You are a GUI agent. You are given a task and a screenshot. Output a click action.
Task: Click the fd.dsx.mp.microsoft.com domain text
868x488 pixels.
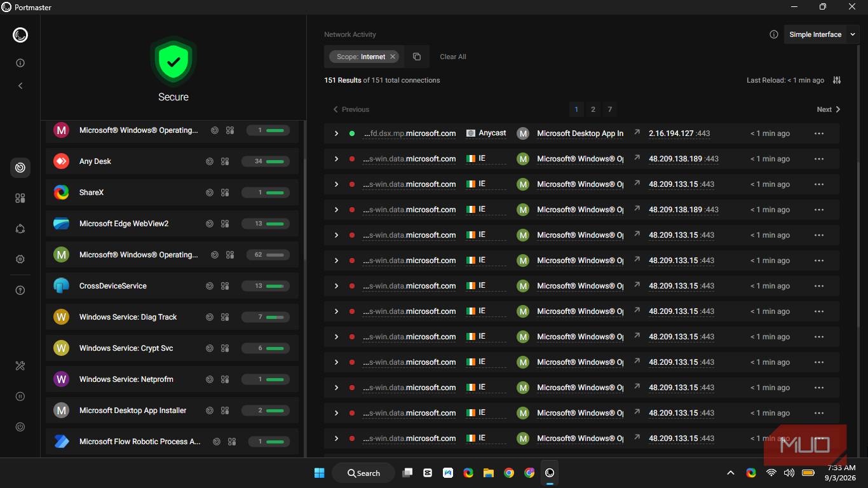pyautogui.click(x=409, y=133)
